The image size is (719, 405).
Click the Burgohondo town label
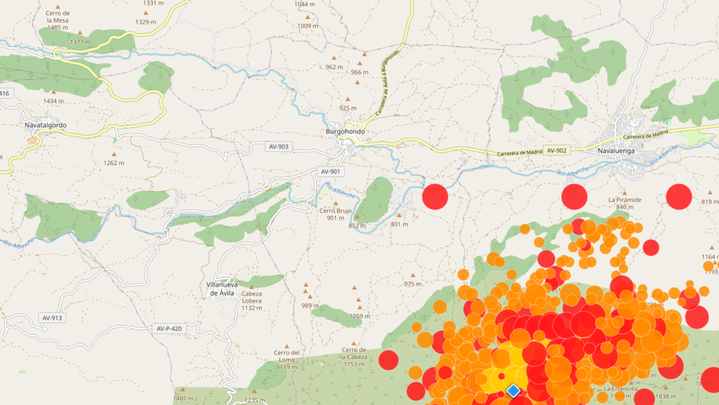pos(345,132)
